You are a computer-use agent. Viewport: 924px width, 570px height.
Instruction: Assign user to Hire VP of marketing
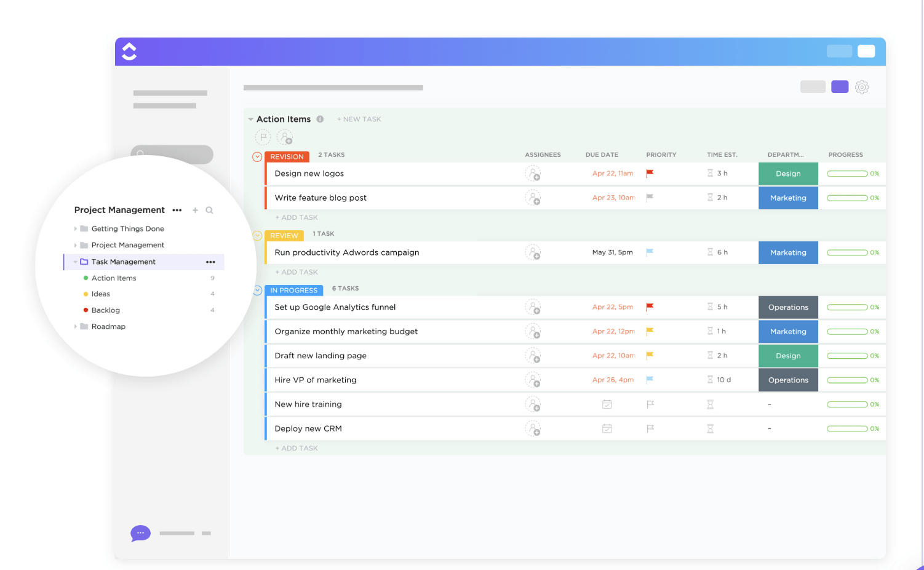point(533,380)
